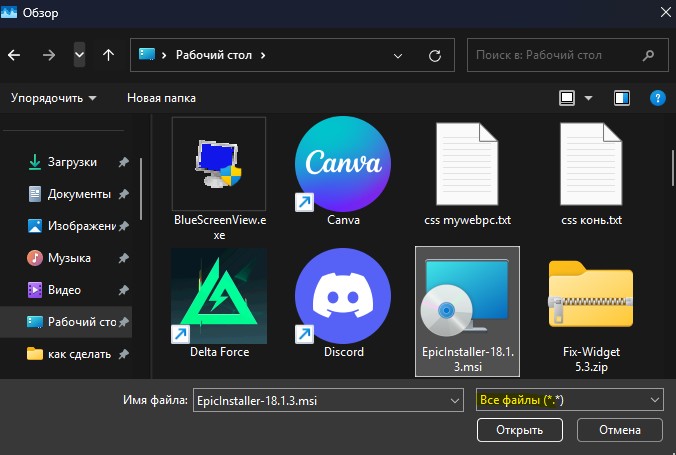Open Документы in the sidebar

(79, 194)
